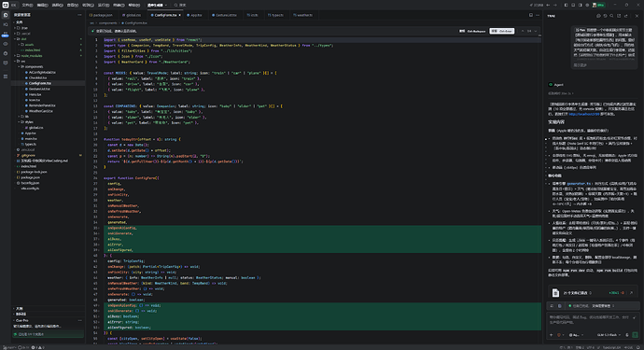The image size is (644, 350).
Task: Toggle the right side panel layout icon
Action: click(580, 5)
